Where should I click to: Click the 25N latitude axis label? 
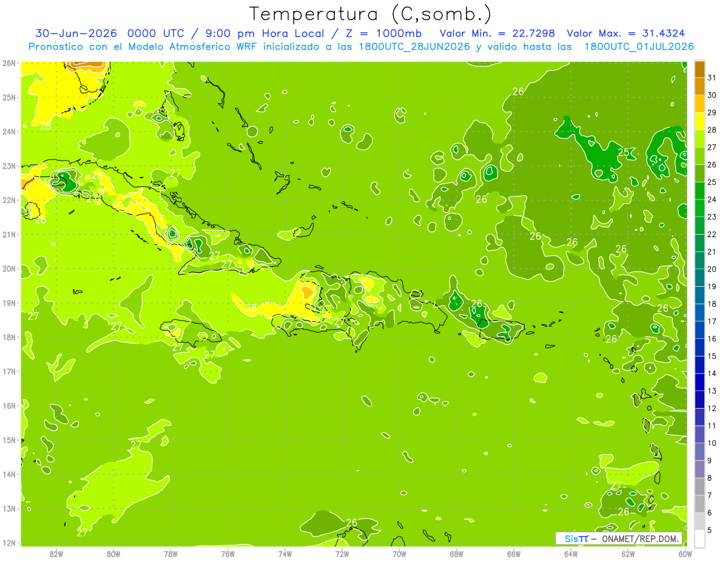(8, 98)
